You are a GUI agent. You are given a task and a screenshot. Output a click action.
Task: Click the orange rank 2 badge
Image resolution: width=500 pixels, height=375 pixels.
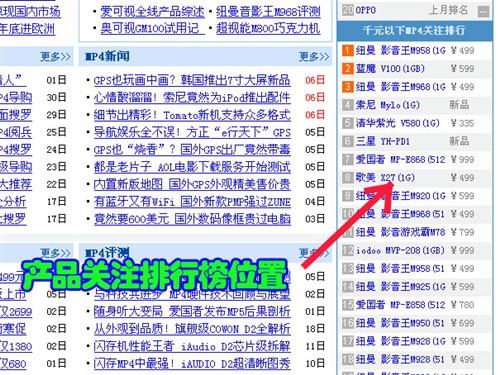pos(347,69)
